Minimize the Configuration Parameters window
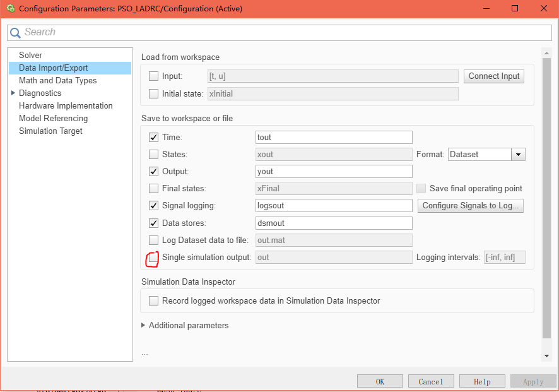The height and width of the screenshot is (392, 559). 486,8
